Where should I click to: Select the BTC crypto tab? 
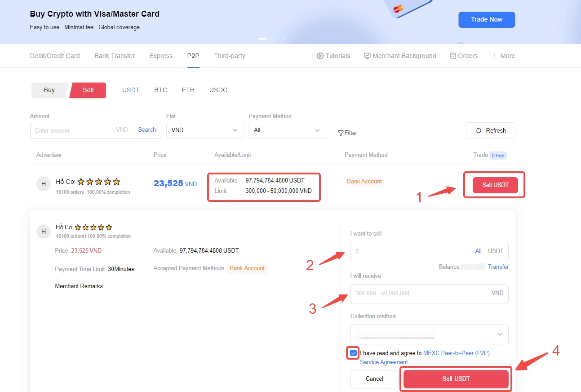tap(160, 90)
